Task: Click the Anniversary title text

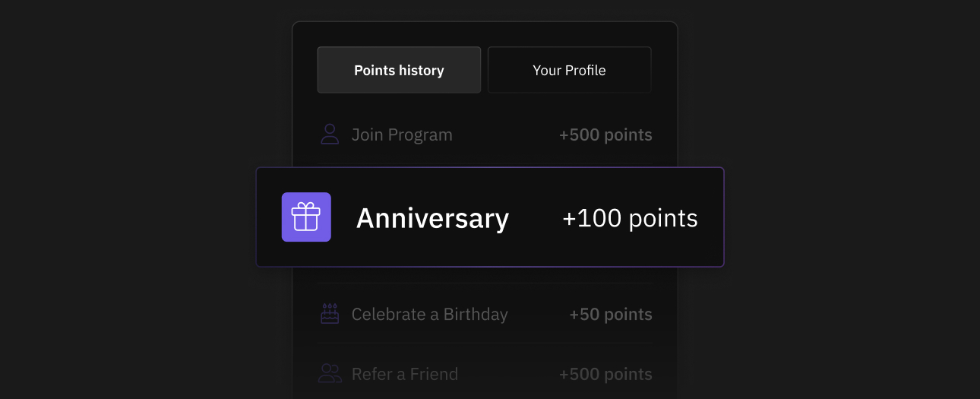Action: tap(432, 218)
